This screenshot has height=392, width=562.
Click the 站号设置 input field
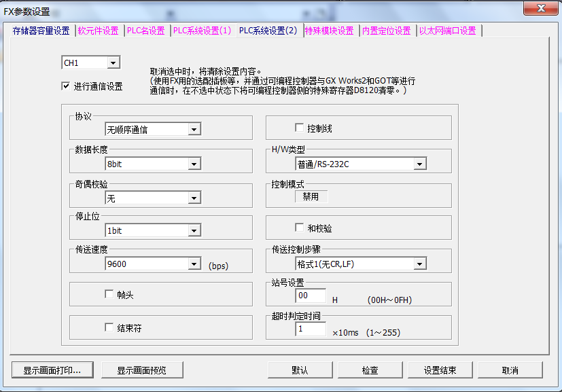(x=311, y=296)
